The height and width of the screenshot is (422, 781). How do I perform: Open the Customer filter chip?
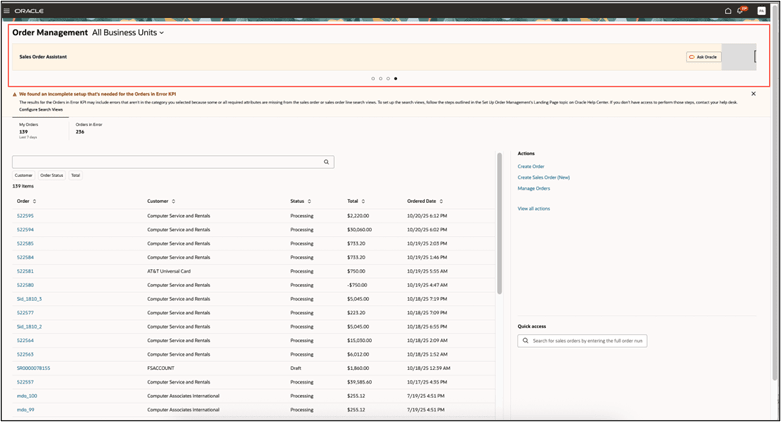click(x=23, y=175)
